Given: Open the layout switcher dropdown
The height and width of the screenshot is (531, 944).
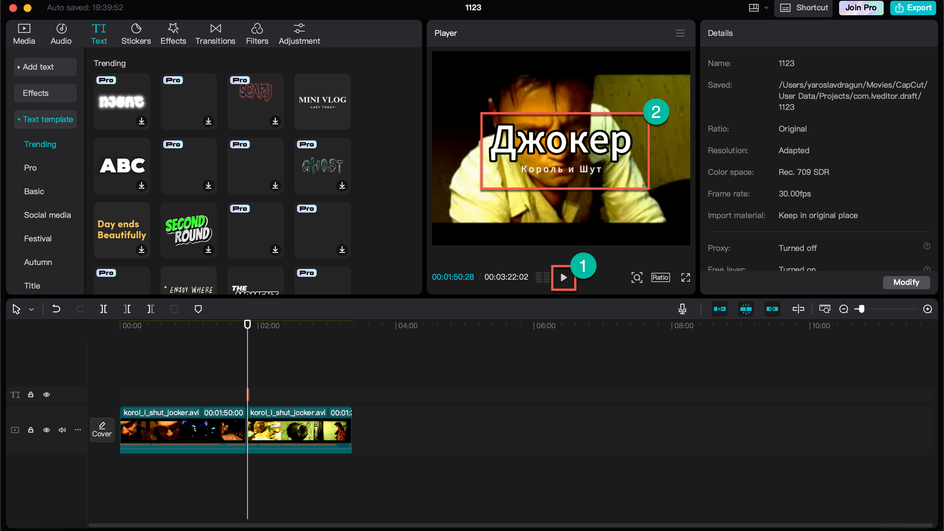Looking at the screenshot, I should (758, 8).
